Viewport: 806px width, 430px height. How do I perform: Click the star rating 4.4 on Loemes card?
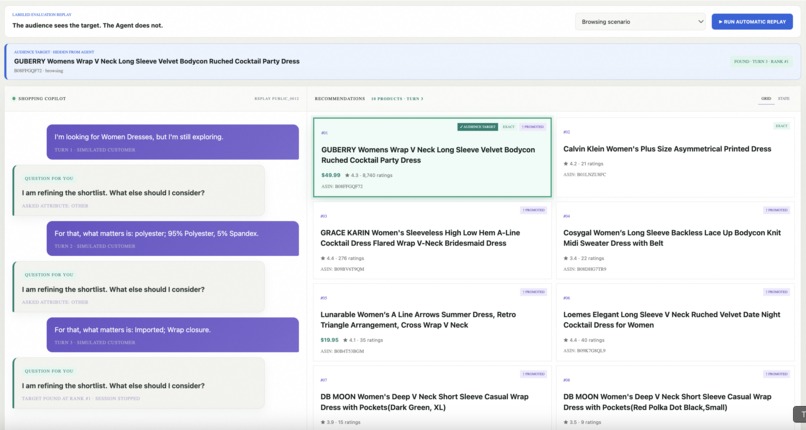(x=584, y=340)
